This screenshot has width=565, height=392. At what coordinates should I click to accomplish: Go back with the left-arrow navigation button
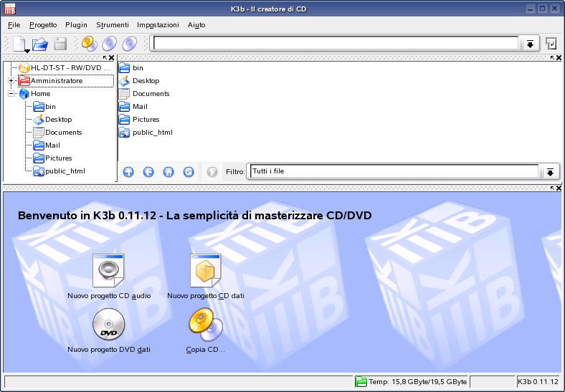[148, 172]
